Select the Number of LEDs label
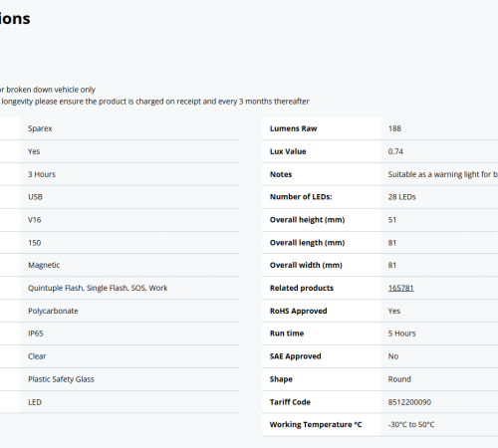The height and width of the screenshot is (448, 498). coord(301,197)
